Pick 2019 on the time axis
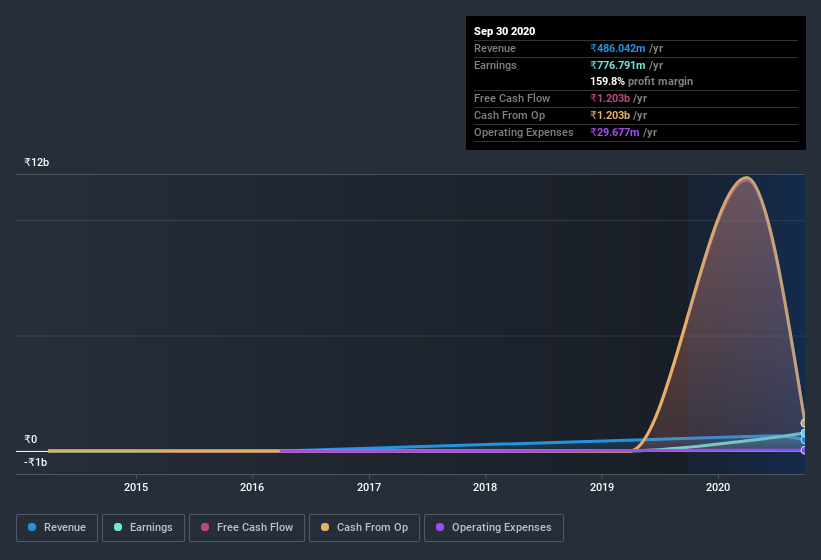821x560 pixels. click(602, 488)
